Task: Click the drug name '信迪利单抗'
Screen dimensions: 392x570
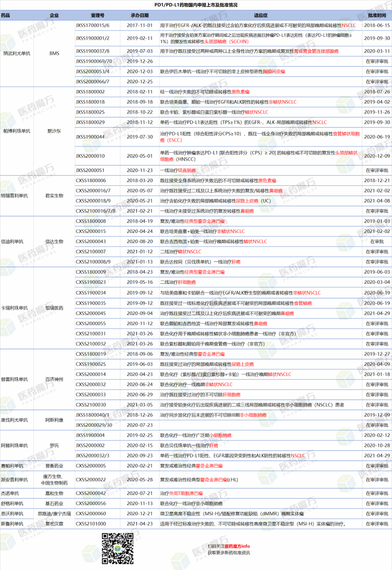Action: click(x=12, y=241)
